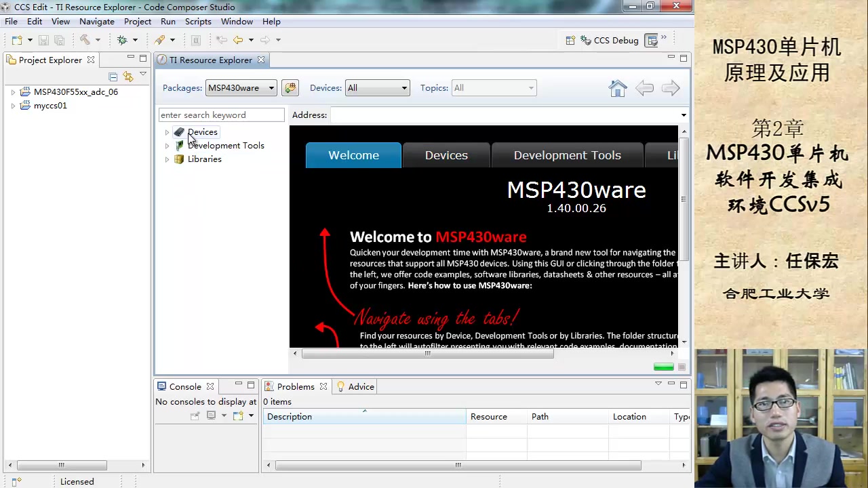
Task: Open the File menu
Action: (x=11, y=22)
